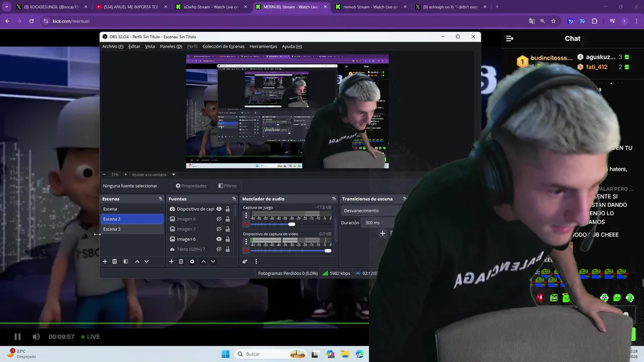Toggle lock on the Imagen 6 source
The image size is (644, 362).
tap(227, 239)
